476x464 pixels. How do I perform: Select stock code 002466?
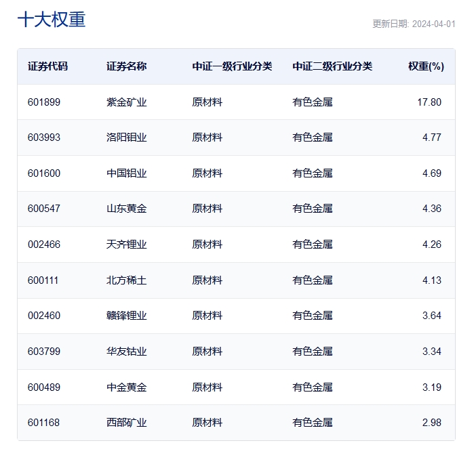(44, 245)
